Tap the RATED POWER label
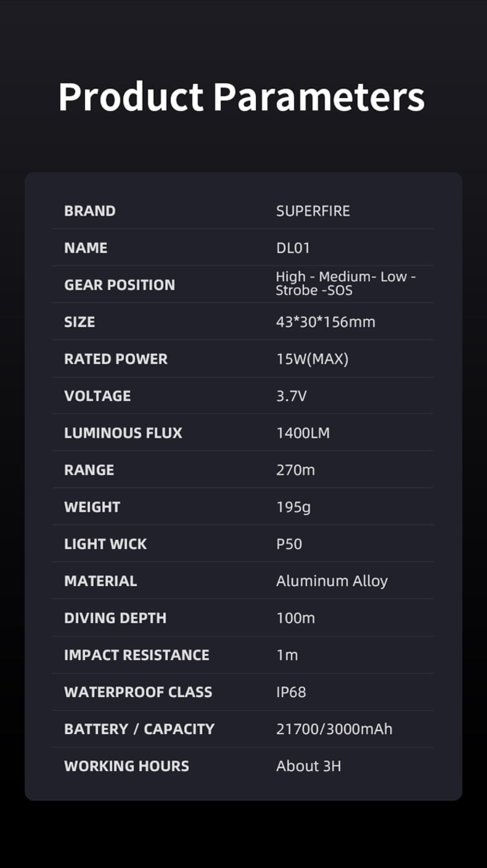This screenshot has width=487, height=868. (x=116, y=359)
